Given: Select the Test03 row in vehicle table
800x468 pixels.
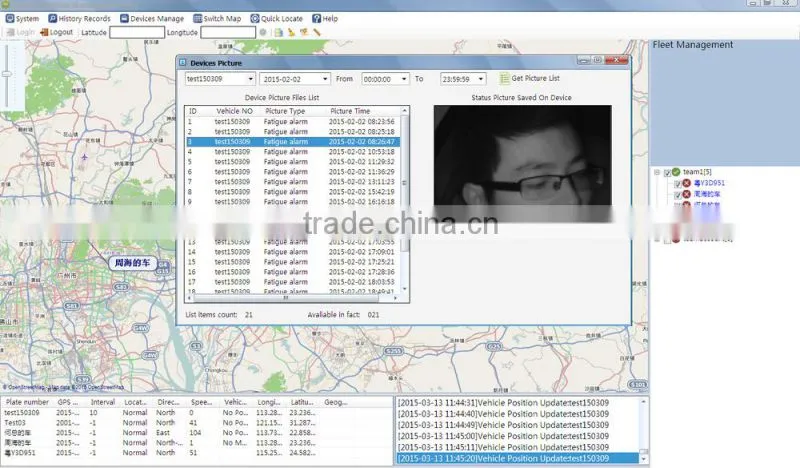Looking at the screenshot, I should [196, 423].
